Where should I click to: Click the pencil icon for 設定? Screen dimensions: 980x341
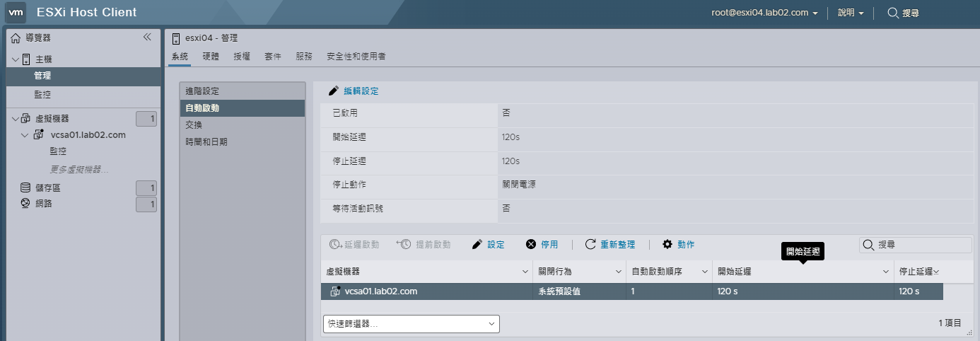click(477, 244)
